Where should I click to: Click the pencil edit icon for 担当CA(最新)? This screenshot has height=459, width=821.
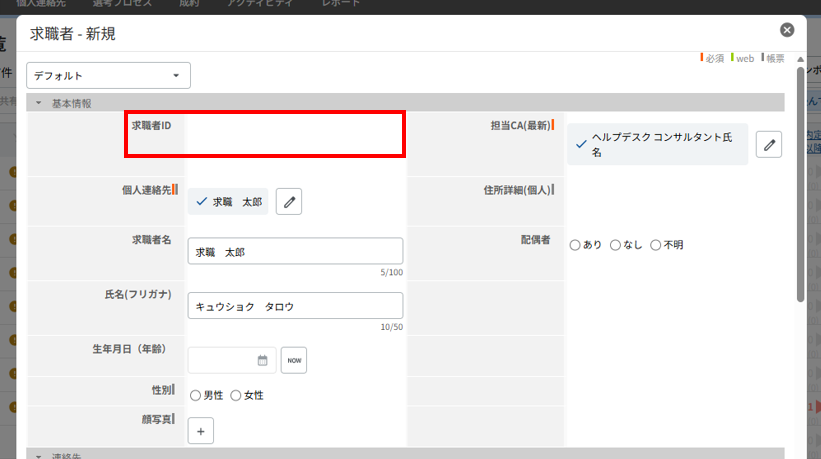pos(769,145)
